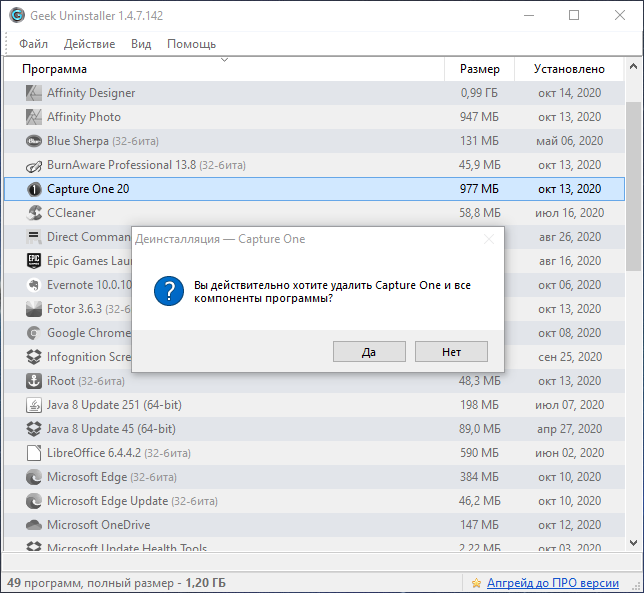The height and width of the screenshot is (593, 644).
Task: Click the Evernote elephant icon
Action: click(34, 285)
